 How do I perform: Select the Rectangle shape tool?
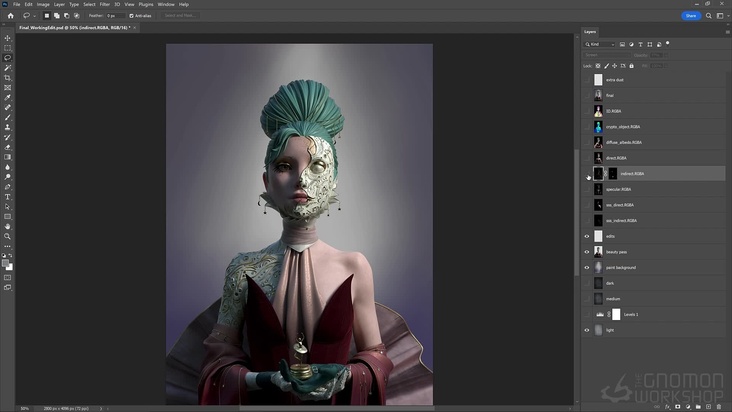7,216
